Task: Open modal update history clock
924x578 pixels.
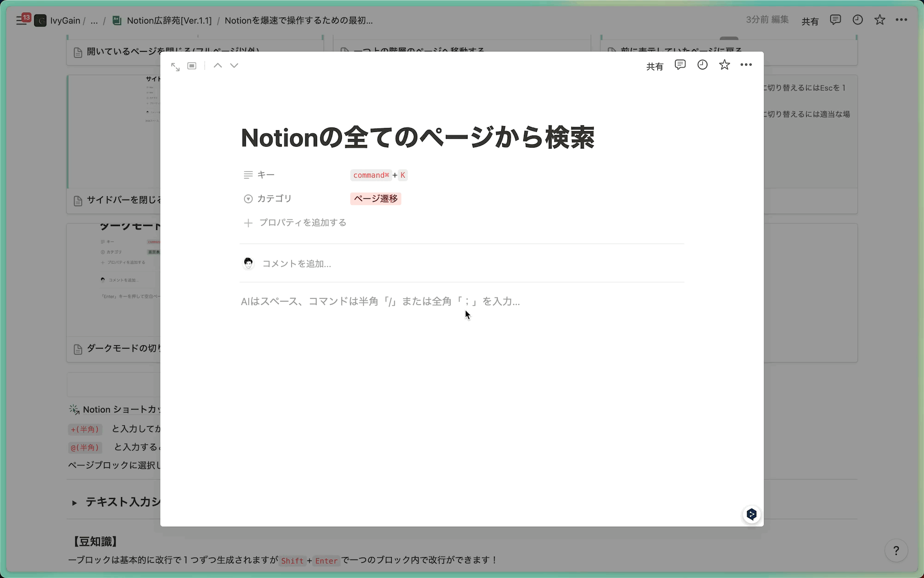Action: coord(702,65)
